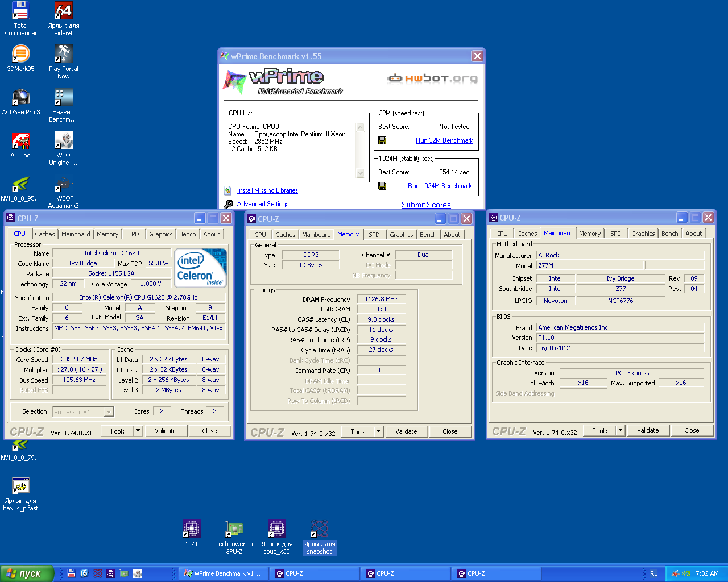
Task: Open Tools dropdown arrow in right CPU-Z window
Action: coord(621,430)
